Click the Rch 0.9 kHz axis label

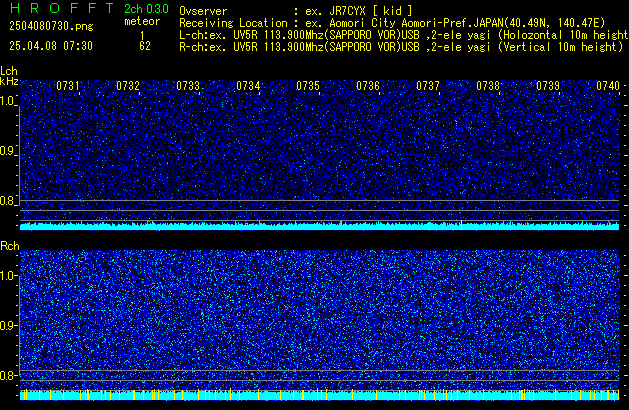(x=8, y=325)
